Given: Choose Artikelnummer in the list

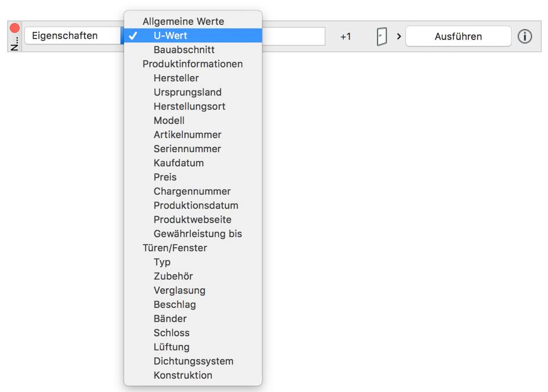Looking at the screenshot, I should [x=193, y=135].
